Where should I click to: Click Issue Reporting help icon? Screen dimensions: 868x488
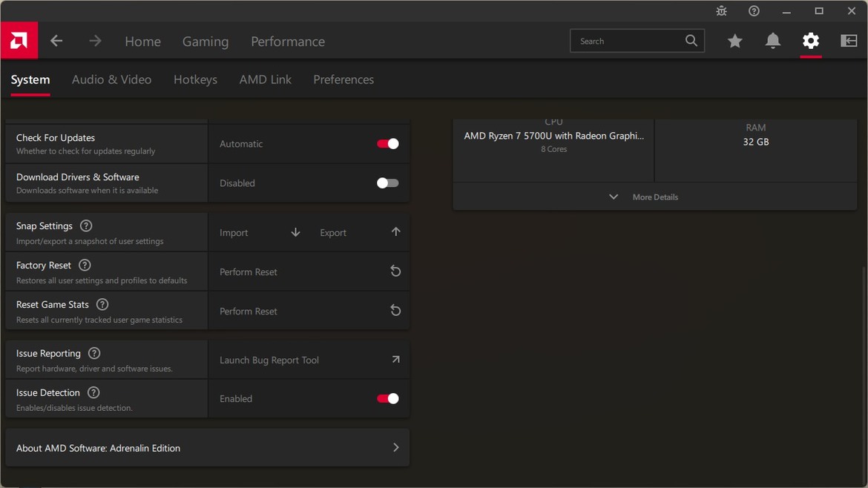[94, 353]
